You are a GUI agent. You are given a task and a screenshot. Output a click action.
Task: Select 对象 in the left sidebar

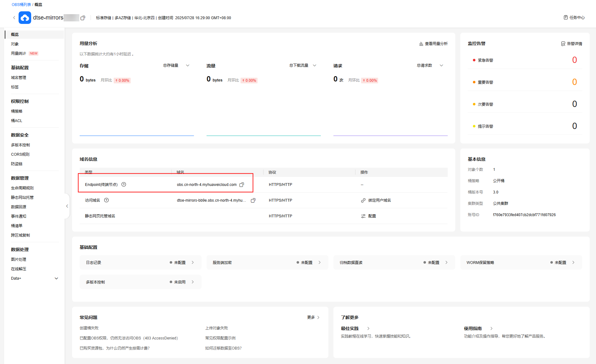point(15,44)
